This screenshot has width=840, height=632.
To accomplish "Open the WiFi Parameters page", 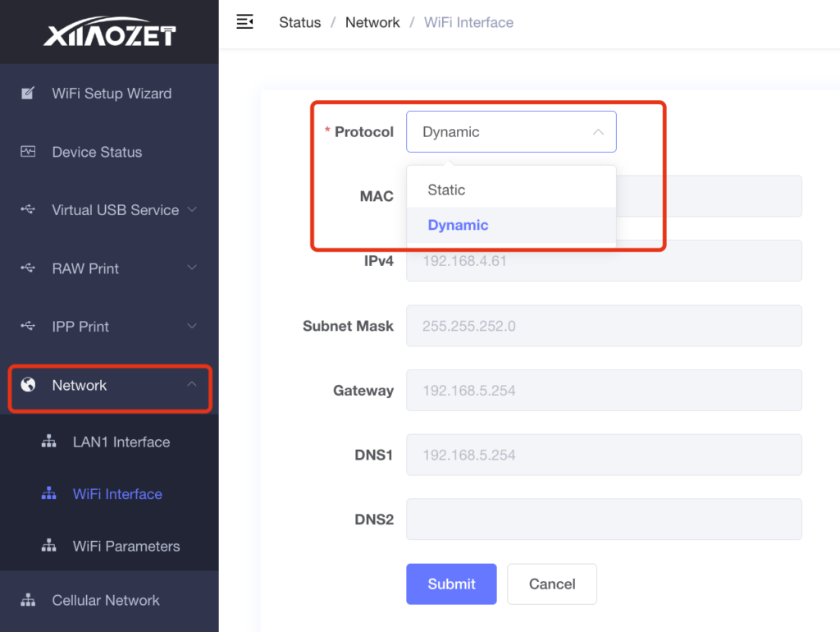I will tap(126, 547).
